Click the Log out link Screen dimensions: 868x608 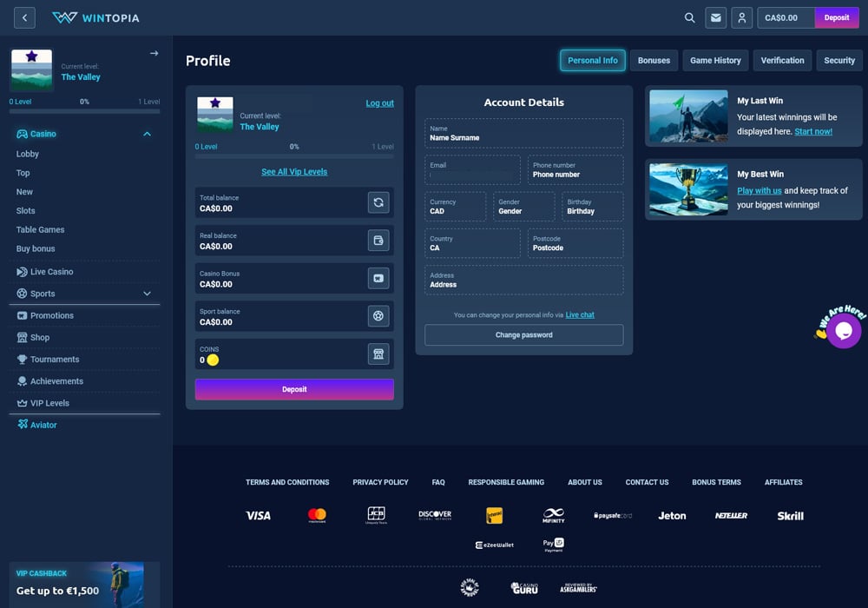click(380, 103)
